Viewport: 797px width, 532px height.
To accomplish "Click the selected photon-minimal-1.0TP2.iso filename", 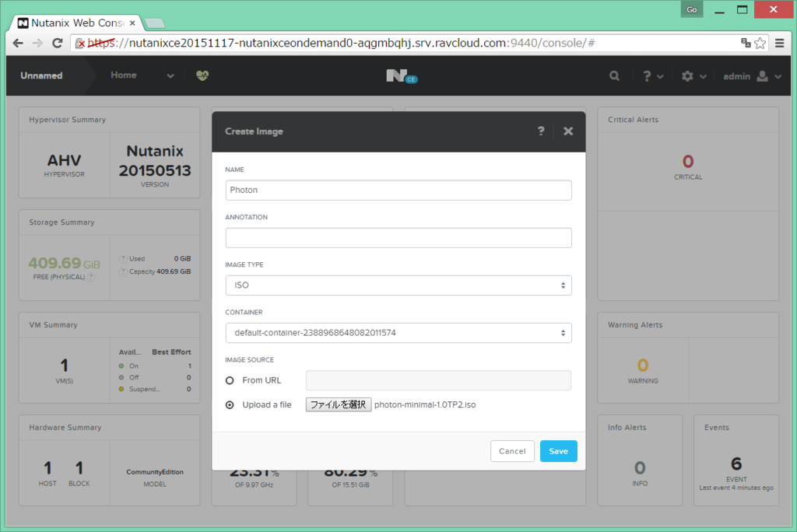I will point(425,405).
